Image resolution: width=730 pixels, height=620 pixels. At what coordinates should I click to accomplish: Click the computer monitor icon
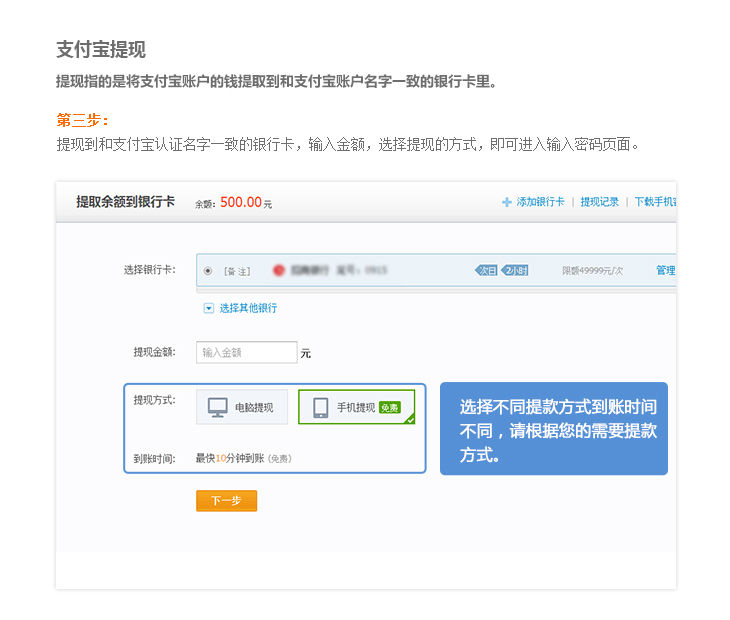(x=217, y=408)
